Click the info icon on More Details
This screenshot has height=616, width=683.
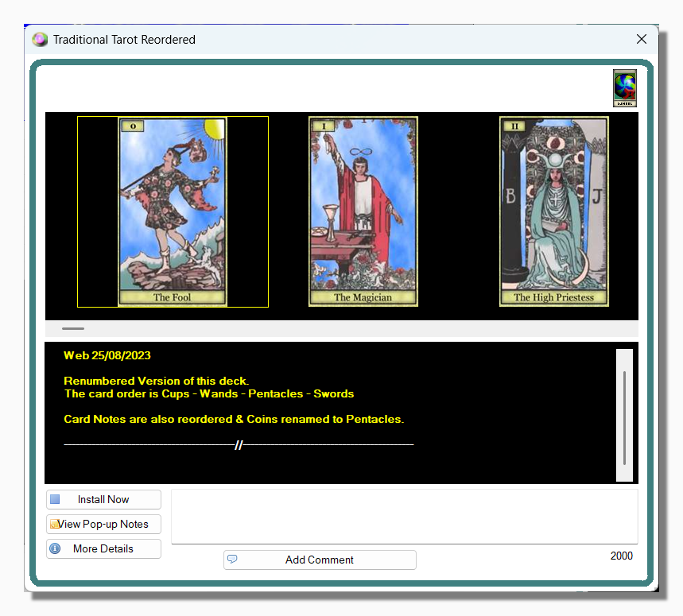(x=55, y=548)
